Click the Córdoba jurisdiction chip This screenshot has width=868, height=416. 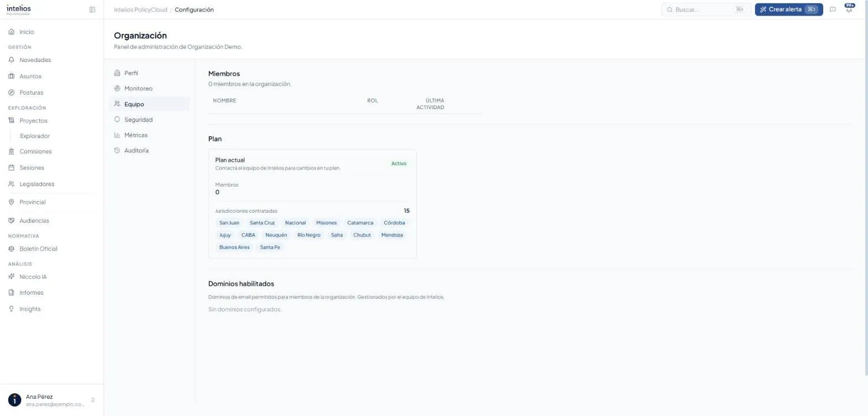(394, 223)
